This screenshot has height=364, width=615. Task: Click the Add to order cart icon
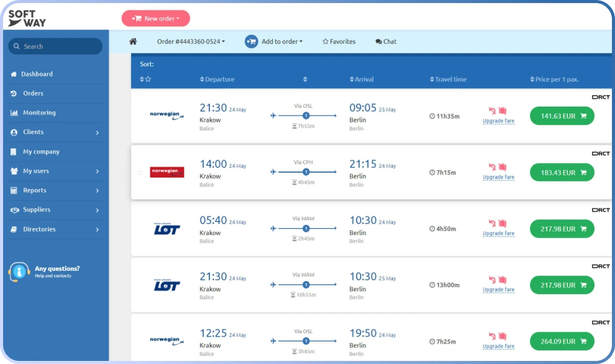tap(251, 41)
